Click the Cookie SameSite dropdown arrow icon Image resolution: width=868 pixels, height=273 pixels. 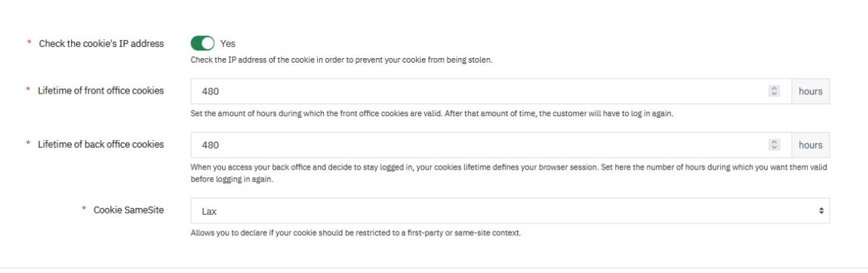(x=821, y=210)
